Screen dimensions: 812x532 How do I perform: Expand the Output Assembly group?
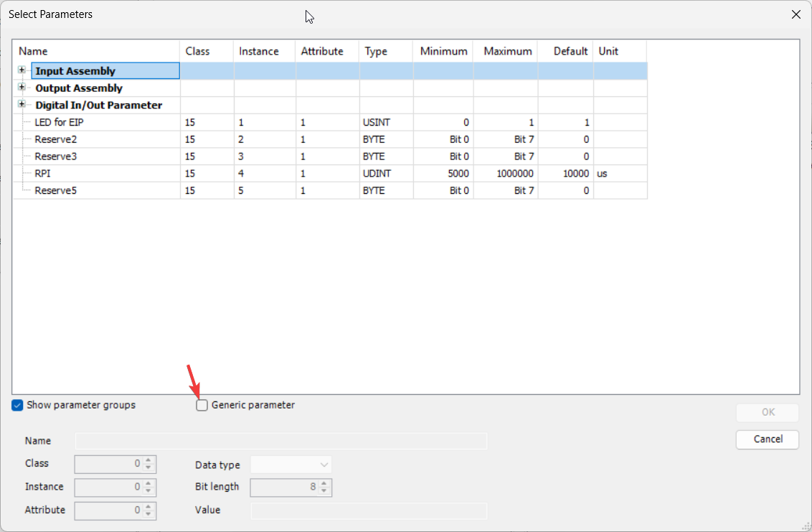(22, 88)
